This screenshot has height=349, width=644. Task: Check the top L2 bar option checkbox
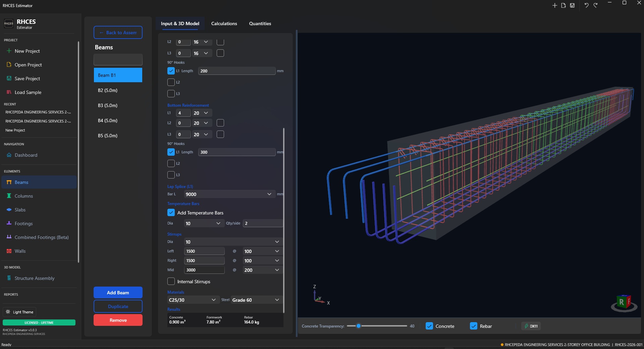[220, 42]
